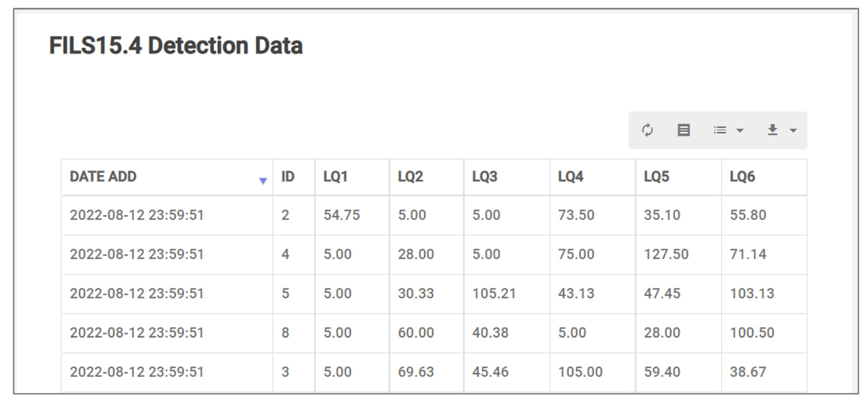
Task: Click the refresh table icon
Action: click(647, 130)
